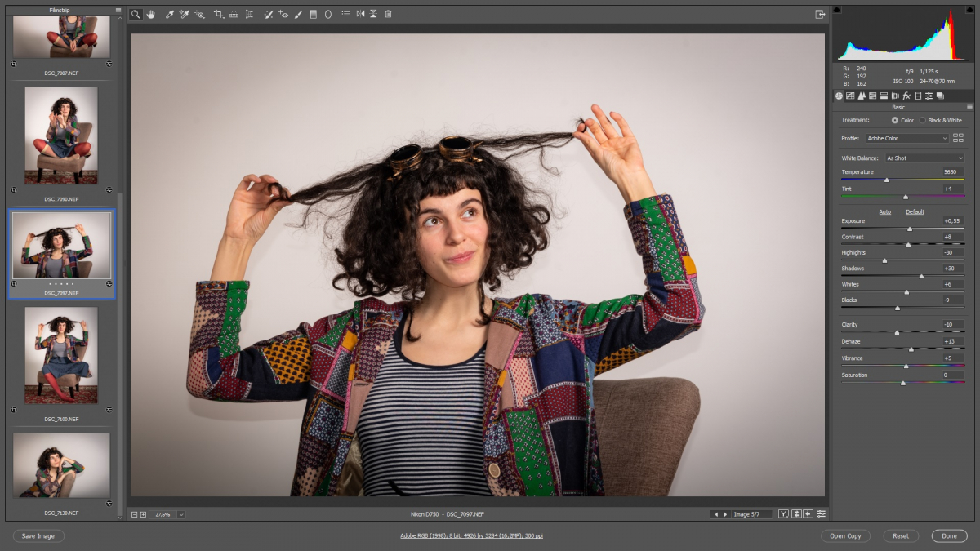Screen dimensions: 980x551
Task: Select the Color treatment radio button
Action: 895,120
